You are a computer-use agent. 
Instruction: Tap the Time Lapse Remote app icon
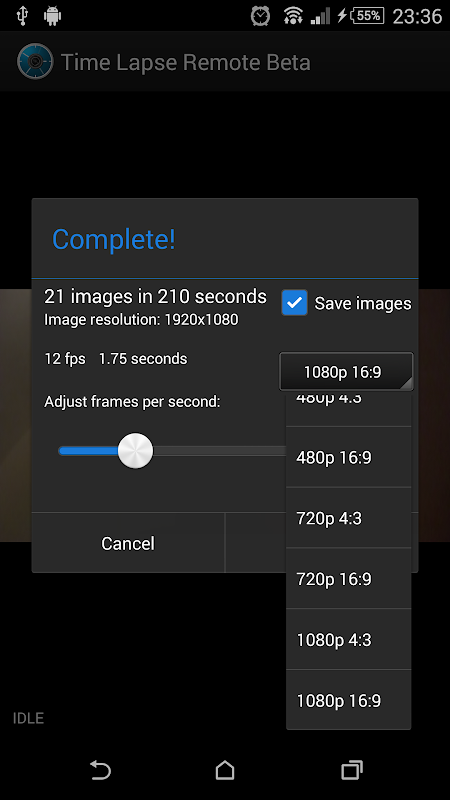click(35, 62)
